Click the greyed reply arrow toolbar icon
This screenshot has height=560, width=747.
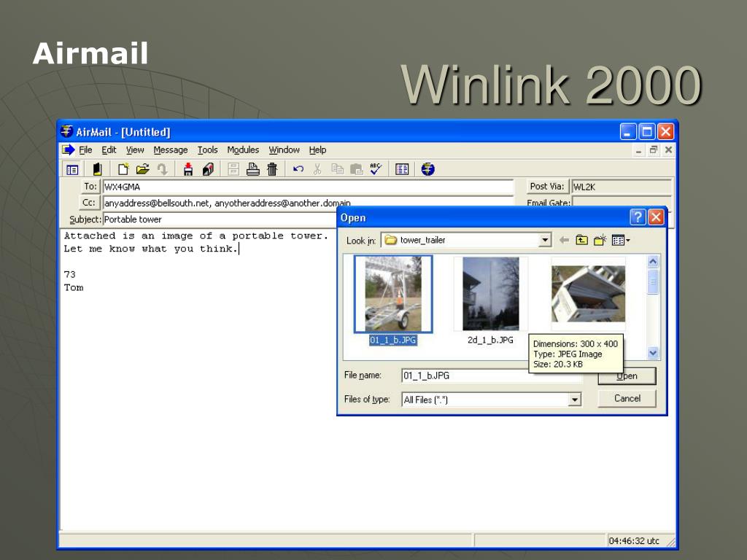pos(162,169)
